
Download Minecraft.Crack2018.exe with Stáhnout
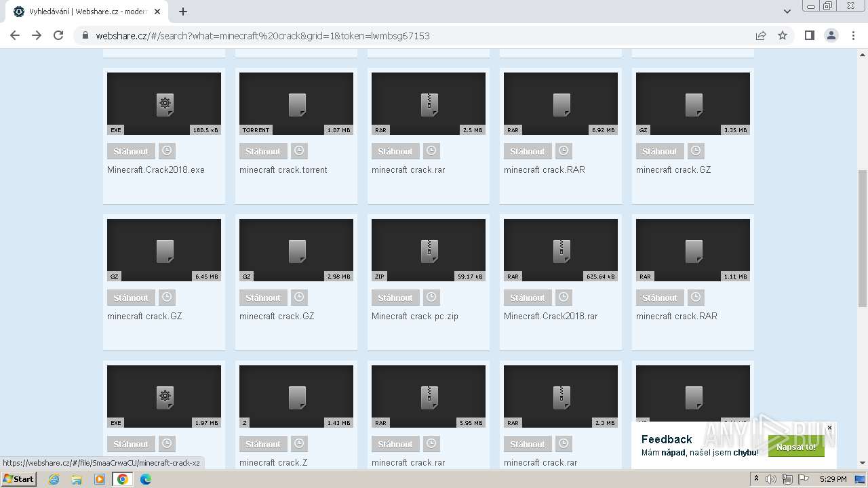click(131, 151)
